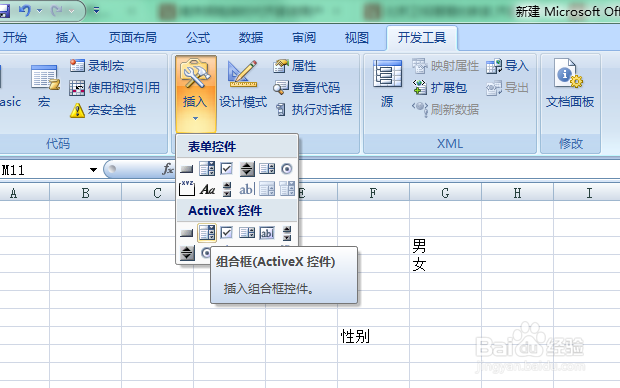
Task: Select ActiveX command button control
Action: [x=187, y=233]
